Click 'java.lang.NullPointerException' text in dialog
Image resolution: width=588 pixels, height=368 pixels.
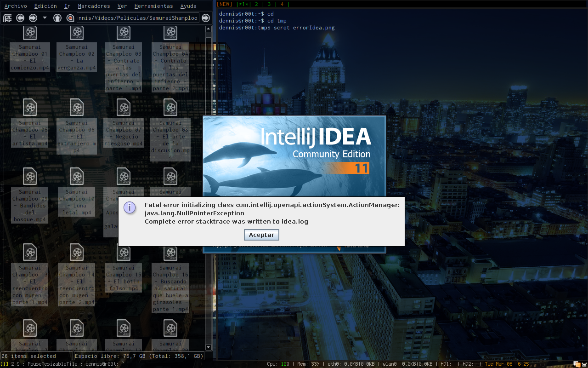pyautogui.click(x=194, y=213)
